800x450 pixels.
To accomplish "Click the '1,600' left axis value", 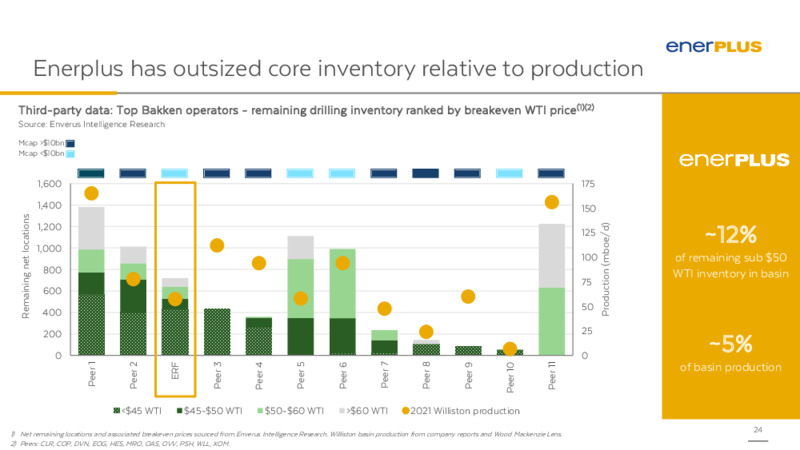I will 49,184.
